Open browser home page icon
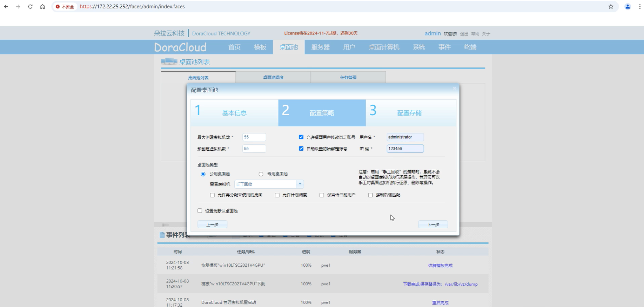644x307 pixels. pyautogui.click(x=42, y=7)
